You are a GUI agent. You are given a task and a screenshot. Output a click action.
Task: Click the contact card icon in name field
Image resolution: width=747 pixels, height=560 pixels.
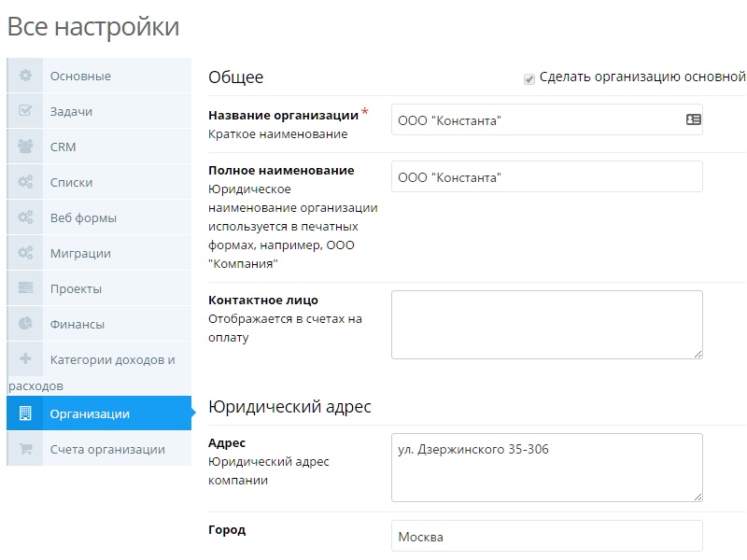[x=693, y=119]
